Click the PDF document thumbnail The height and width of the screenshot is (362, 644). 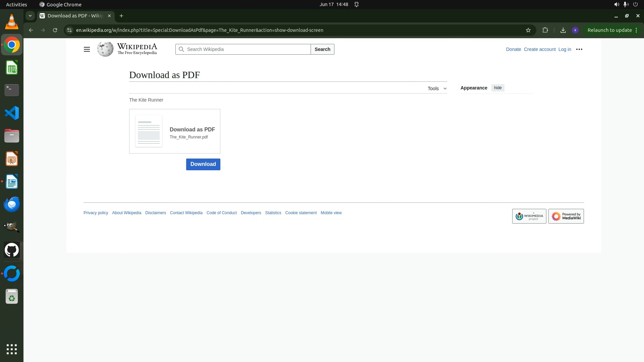[149, 131]
